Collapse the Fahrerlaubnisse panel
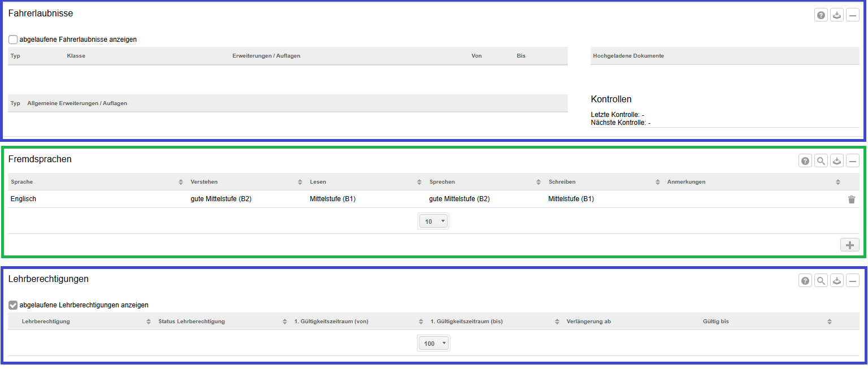Screen dimensions: 868x369 click(x=853, y=15)
